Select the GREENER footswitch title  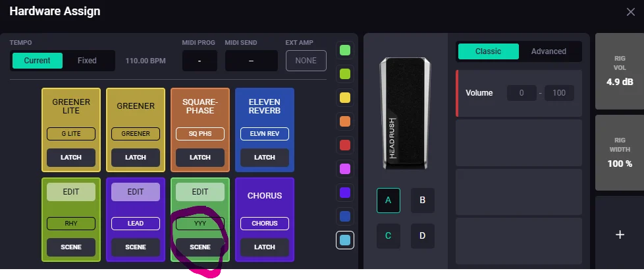pyautogui.click(x=136, y=106)
